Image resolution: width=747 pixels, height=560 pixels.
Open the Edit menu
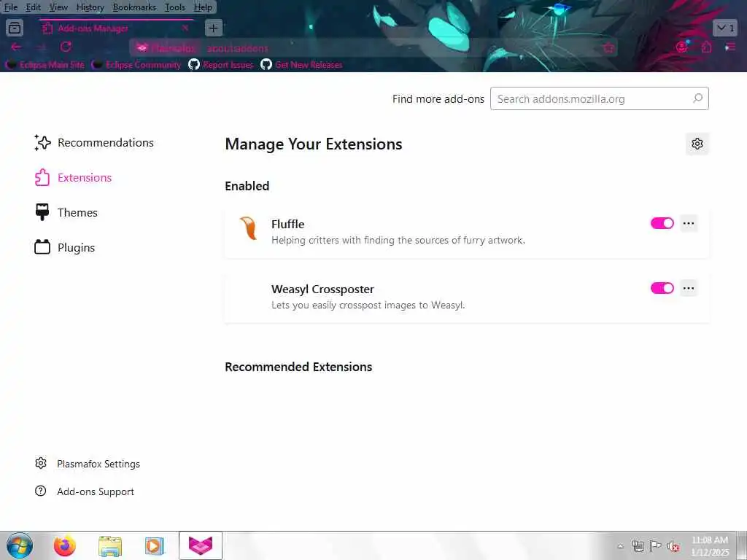(33, 7)
